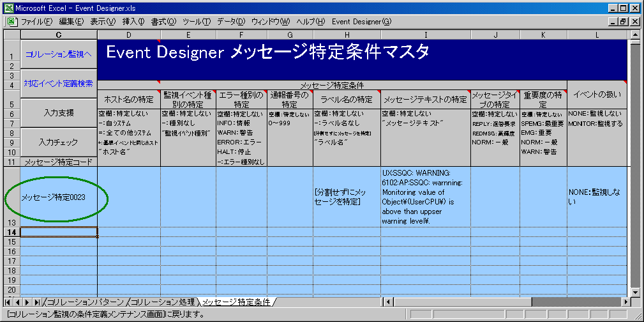Restore the workbook window in menu bar
The image size is (644, 322).
tap(624, 21)
